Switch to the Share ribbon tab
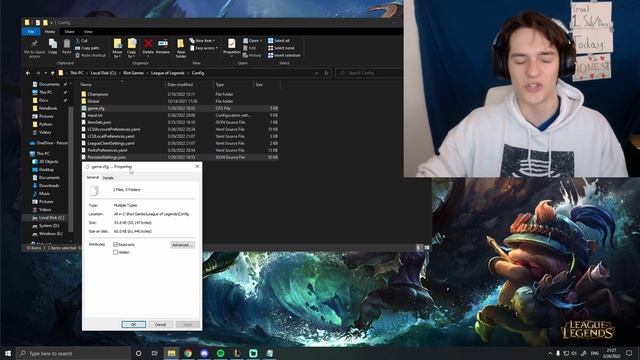Screen dimensions: 640x360 pyautogui.click(x=69, y=31)
